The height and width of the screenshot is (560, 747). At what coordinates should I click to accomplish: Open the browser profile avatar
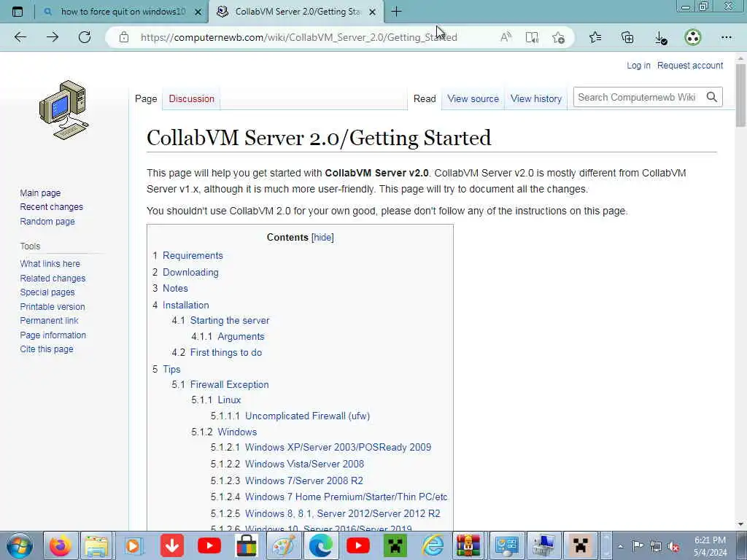click(693, 37)
